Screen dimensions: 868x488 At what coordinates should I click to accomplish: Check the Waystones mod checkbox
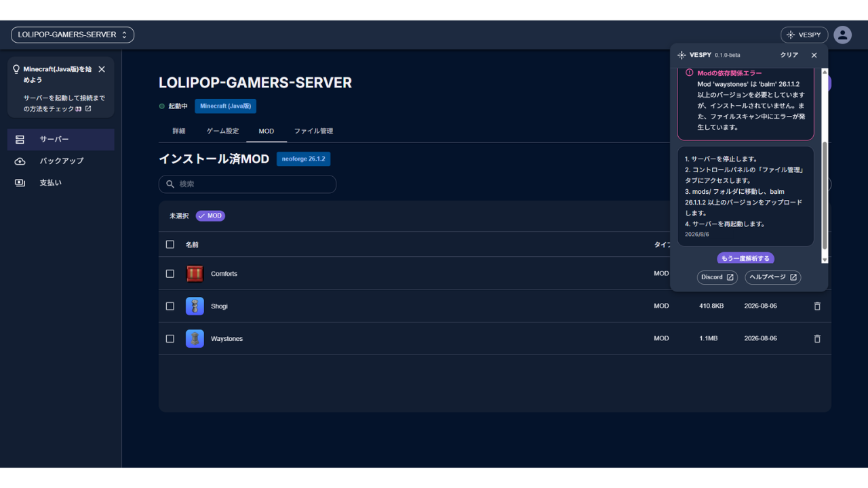tap(170, 339)
